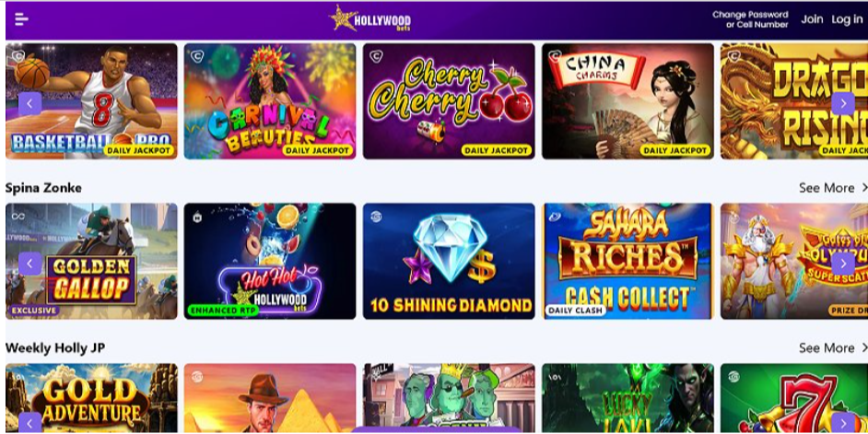Click the Hollywoodbets star logo
Image resolution: width=868 pixels, height=434 pixels.
click(x=370, y=18)
